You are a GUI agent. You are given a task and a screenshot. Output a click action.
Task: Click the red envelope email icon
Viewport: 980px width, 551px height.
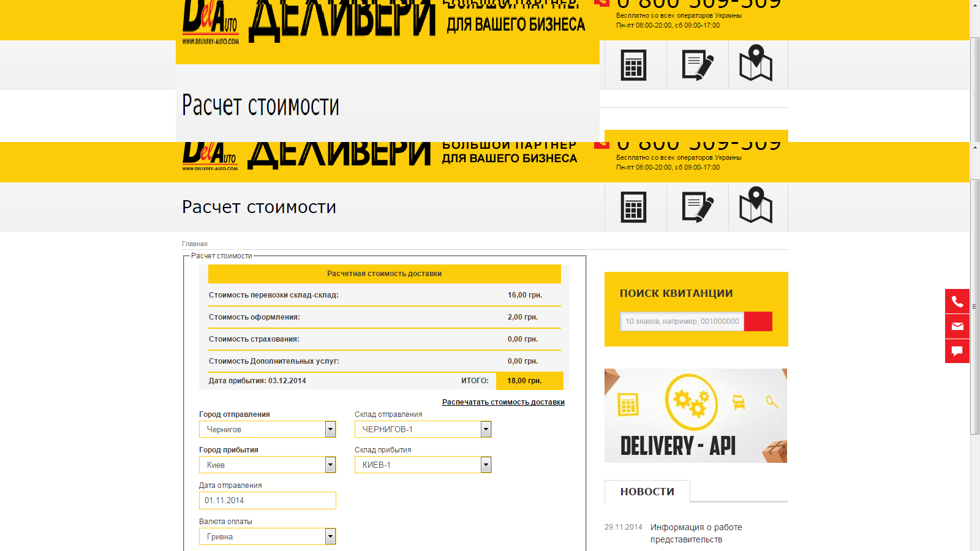point(957,326)
